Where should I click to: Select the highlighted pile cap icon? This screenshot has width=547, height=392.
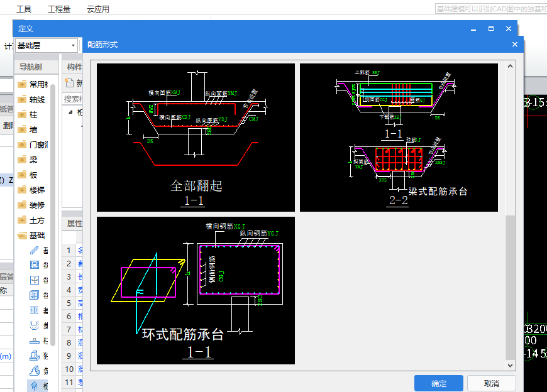coord(34,386)
